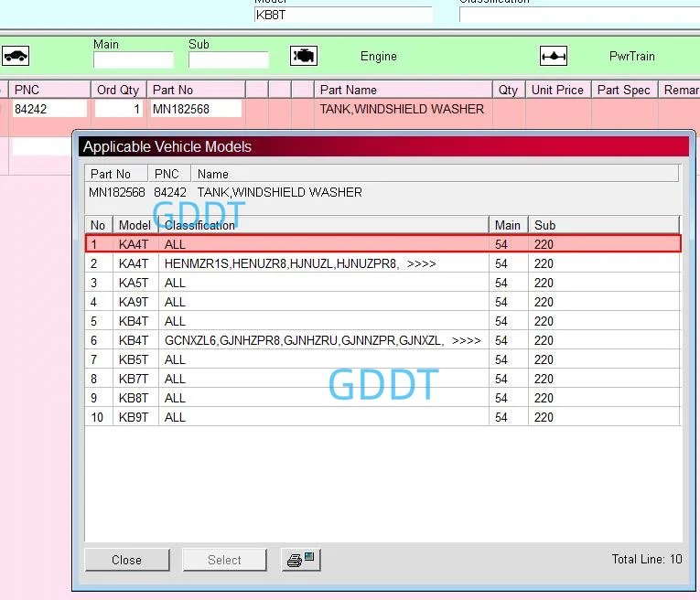Viewport: 700px width, 600px height.
Task: Click the Sub input field
Action: (x=229, y=59)
